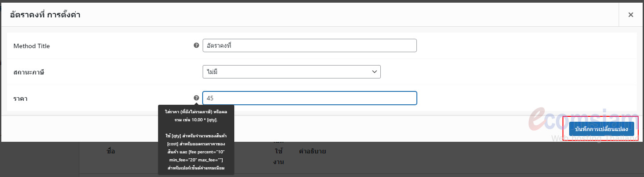This screenshot has width=644, height=177.
Task: Click the chevron arrow of tax status select
Action: (374, 72)
